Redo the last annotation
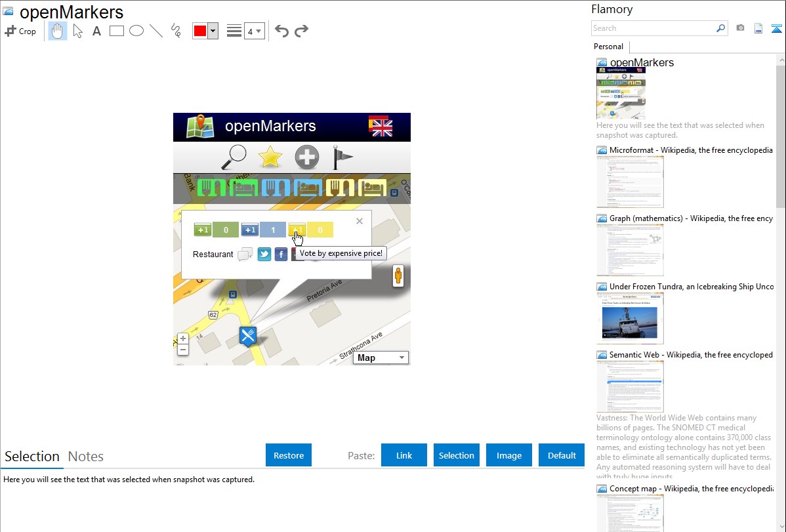 click(301, 31)
